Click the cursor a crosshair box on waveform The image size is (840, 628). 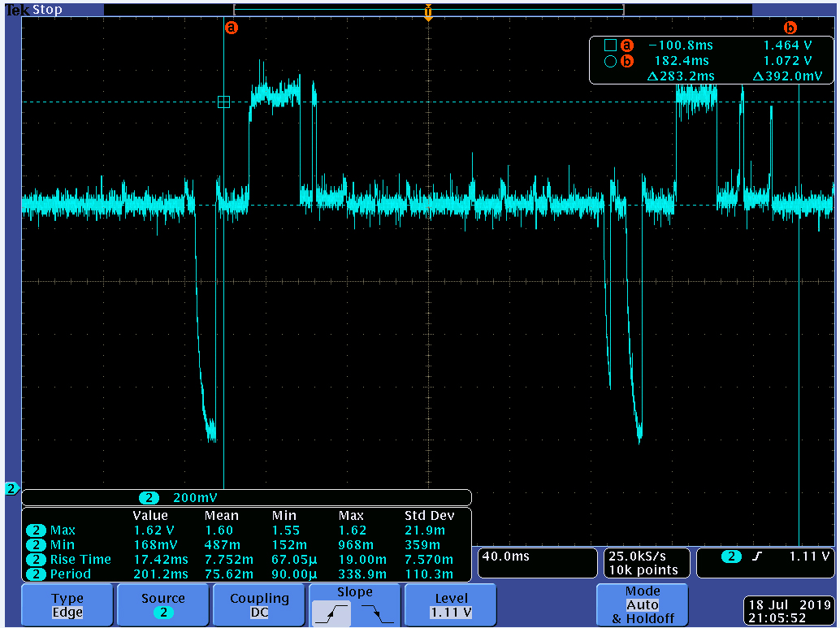click(224, 102)
